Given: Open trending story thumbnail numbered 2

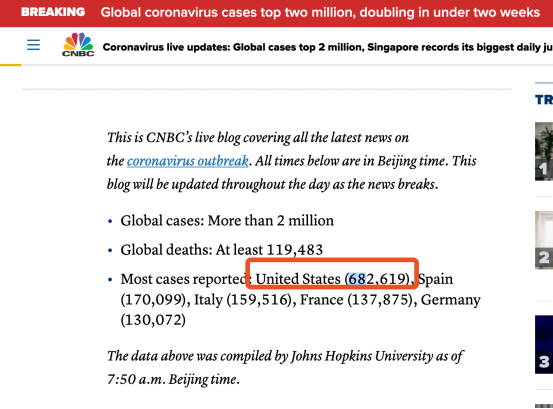Looking at the screenshot, I should pyautogui.click(x=544, y=240).
